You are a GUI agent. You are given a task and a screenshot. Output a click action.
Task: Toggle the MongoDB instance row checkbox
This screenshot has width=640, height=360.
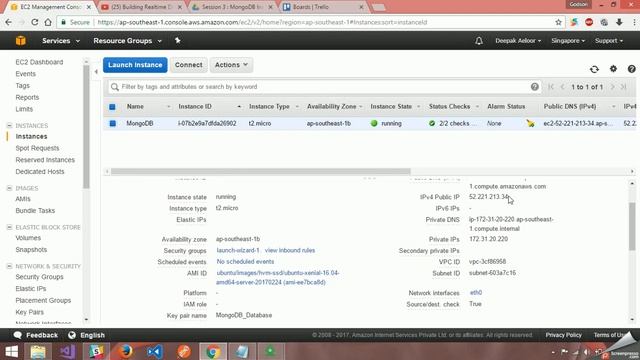(x=113, y=123)
